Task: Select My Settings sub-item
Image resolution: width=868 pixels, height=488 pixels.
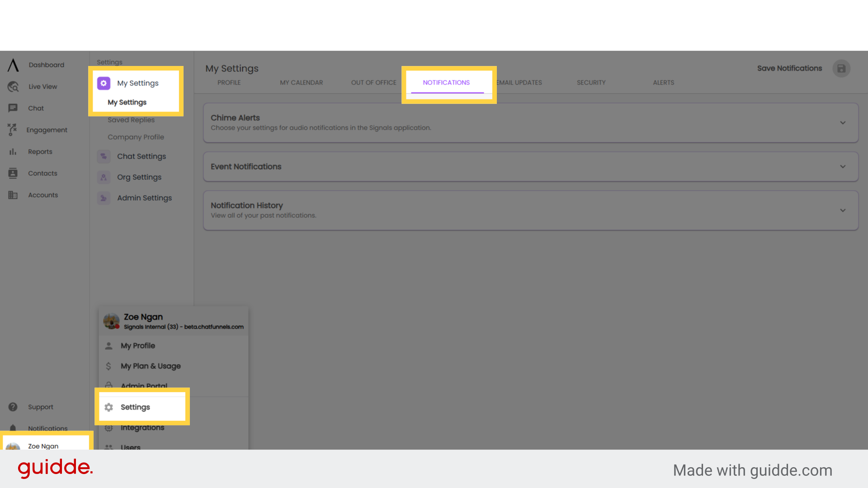Action: pos(127,102)
